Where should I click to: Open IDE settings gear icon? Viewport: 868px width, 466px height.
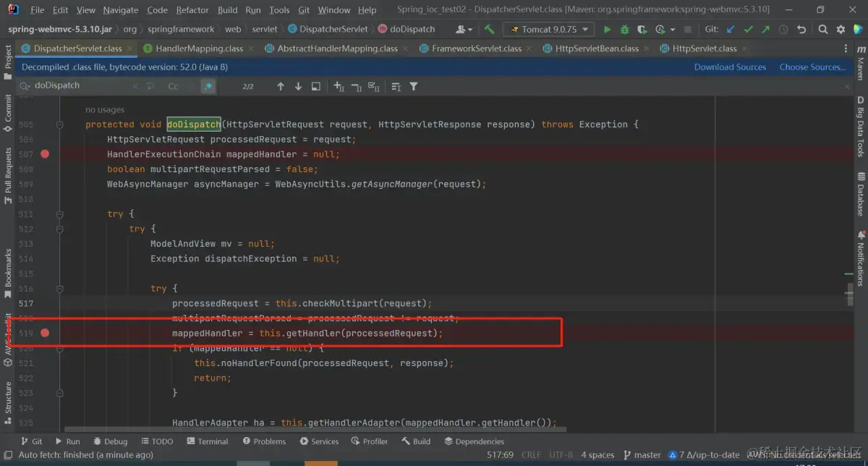point(840,29)
